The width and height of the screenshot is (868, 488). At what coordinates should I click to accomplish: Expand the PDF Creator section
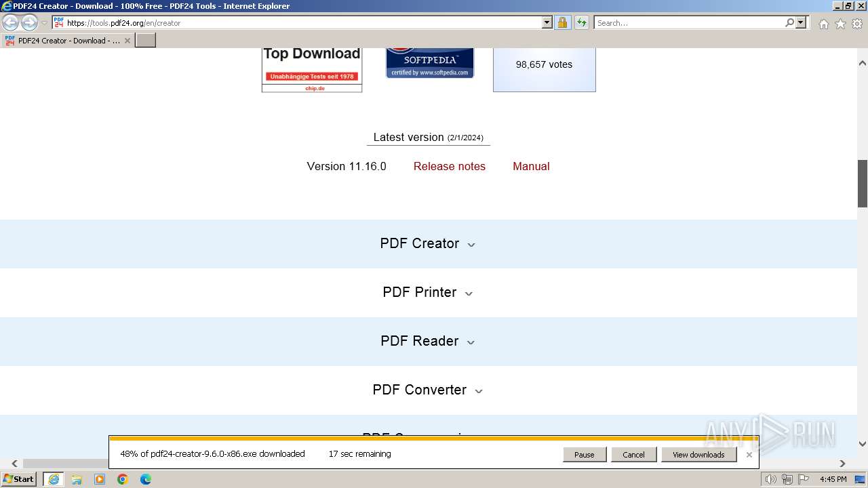[x=428, y=243]
